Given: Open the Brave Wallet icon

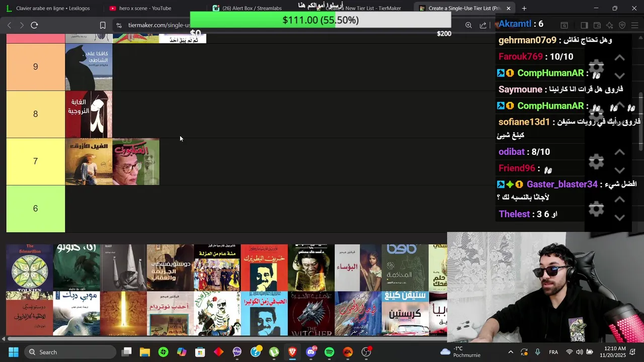Looking at the screenshot, I should point(597,25).
